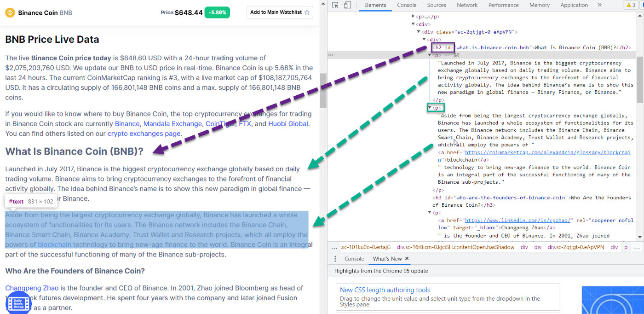
Task: Collapse the <div> node directly above the h2 line
Action: (x=424, y=40)
